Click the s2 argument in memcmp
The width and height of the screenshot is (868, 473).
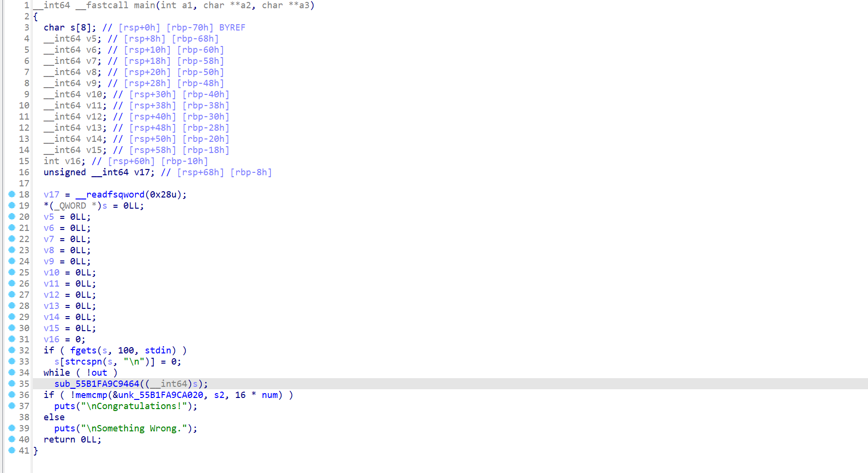pos(219,395)
